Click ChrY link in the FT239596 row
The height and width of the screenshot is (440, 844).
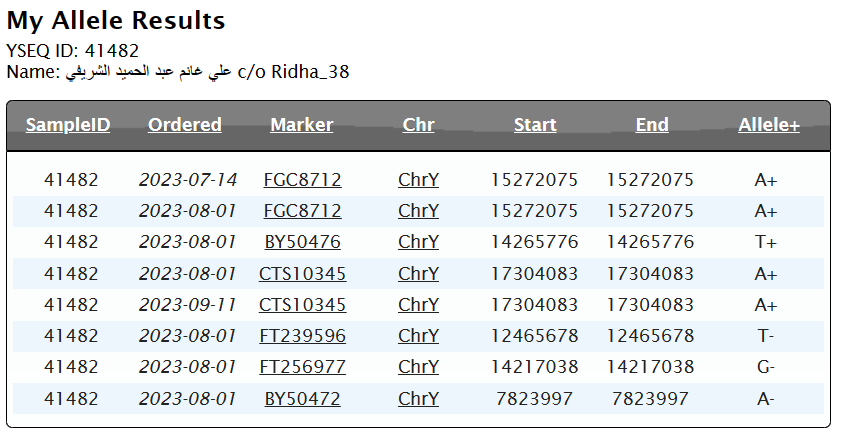coord(418,336)
